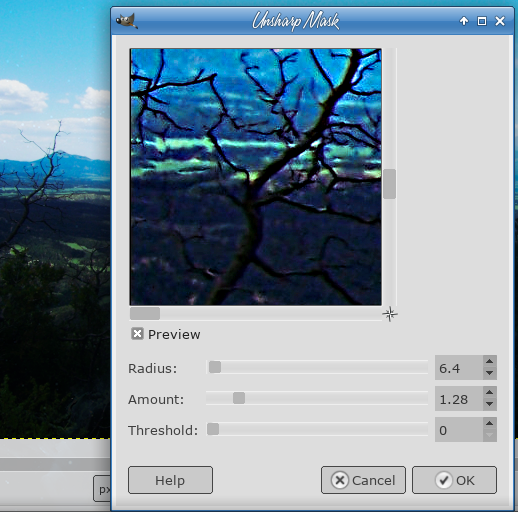Click the Radius value field showing 6.4
The width and height of the screenshot is (518, 512).
459,368
